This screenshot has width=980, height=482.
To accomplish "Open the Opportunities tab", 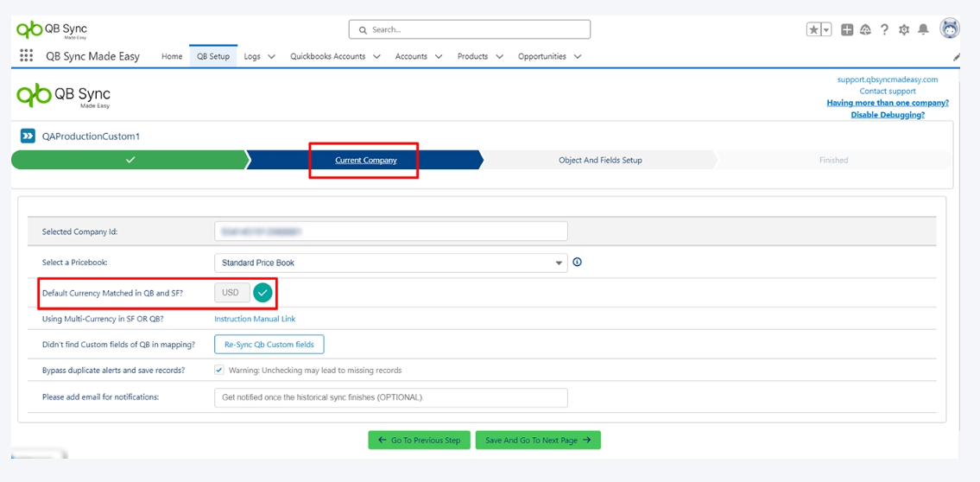I will pos(542,56).
